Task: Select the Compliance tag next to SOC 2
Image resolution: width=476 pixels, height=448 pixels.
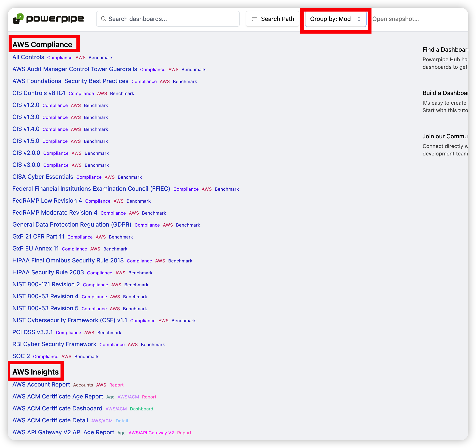Action: tap(46, 356)
